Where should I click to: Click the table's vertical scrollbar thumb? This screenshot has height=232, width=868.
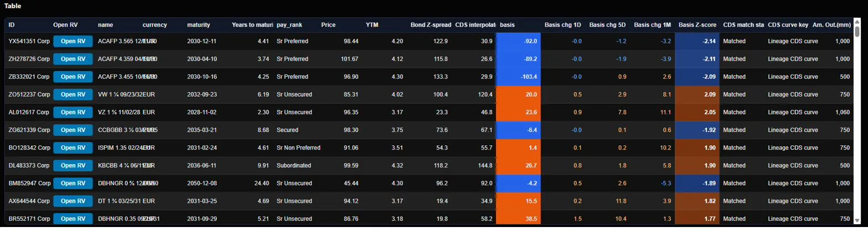(x=857, y=31)
